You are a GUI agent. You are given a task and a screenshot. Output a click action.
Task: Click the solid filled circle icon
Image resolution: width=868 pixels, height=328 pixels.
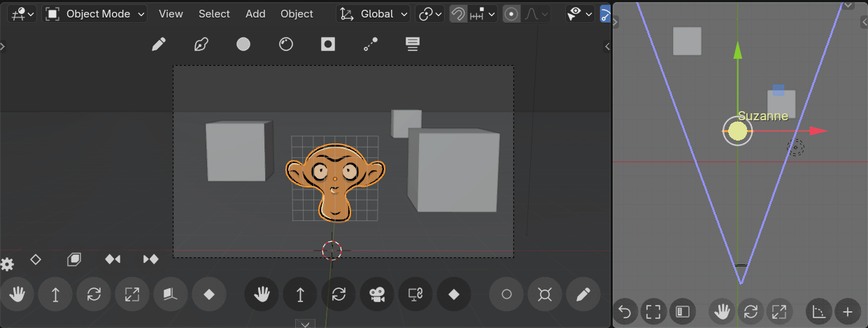click(x=243, y=45)
